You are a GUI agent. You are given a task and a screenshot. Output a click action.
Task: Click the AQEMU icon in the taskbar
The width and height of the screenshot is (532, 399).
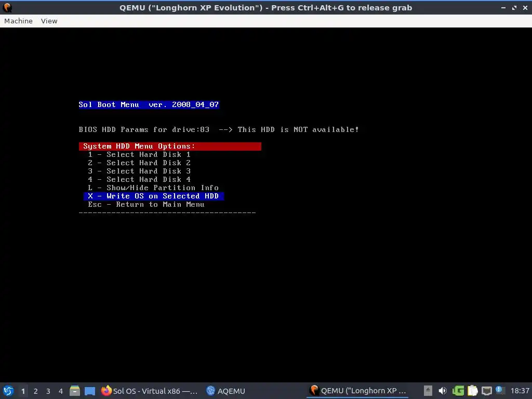[x=210, y=391]
